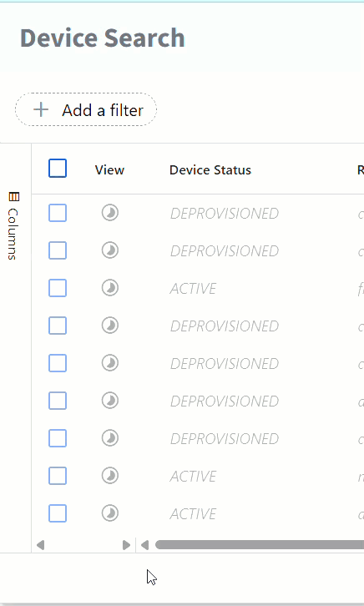Open view icon for fourth table row
Viewport: 364px width, 606px height.
(x=110, y=326)
